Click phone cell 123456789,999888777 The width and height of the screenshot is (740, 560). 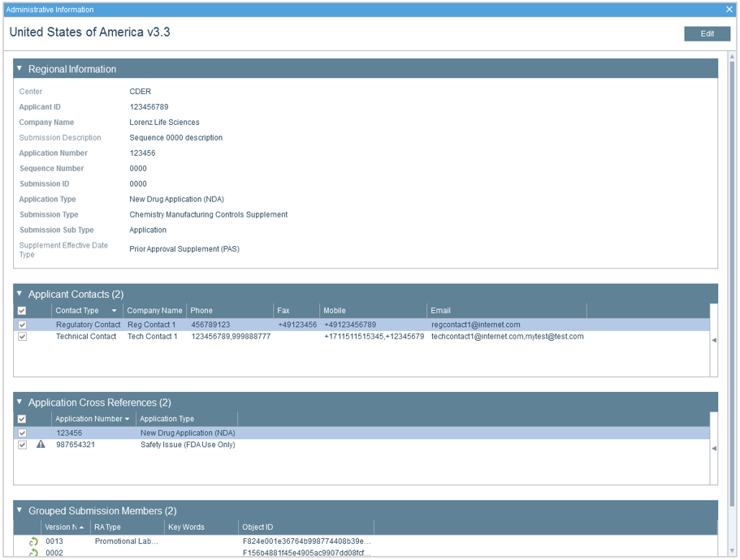click(x=231, y=337)
